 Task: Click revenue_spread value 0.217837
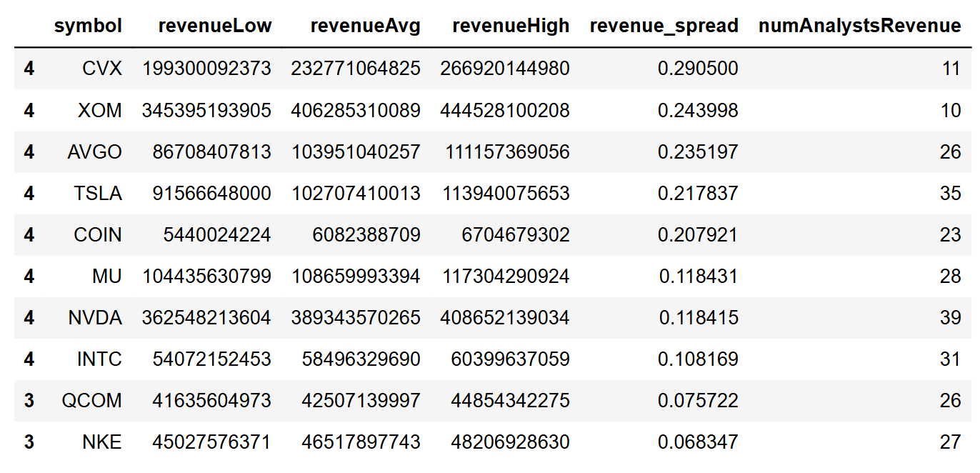(699, 193)
